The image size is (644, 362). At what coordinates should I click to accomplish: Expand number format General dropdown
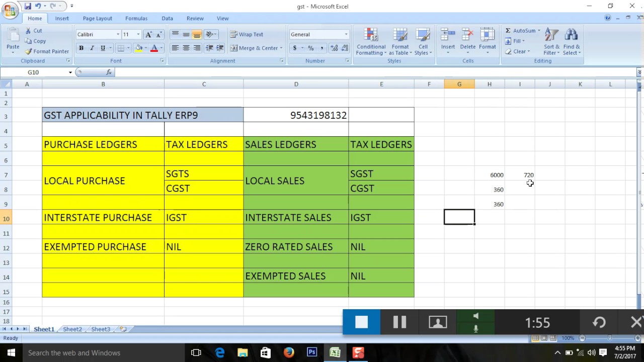click(346, 34)
